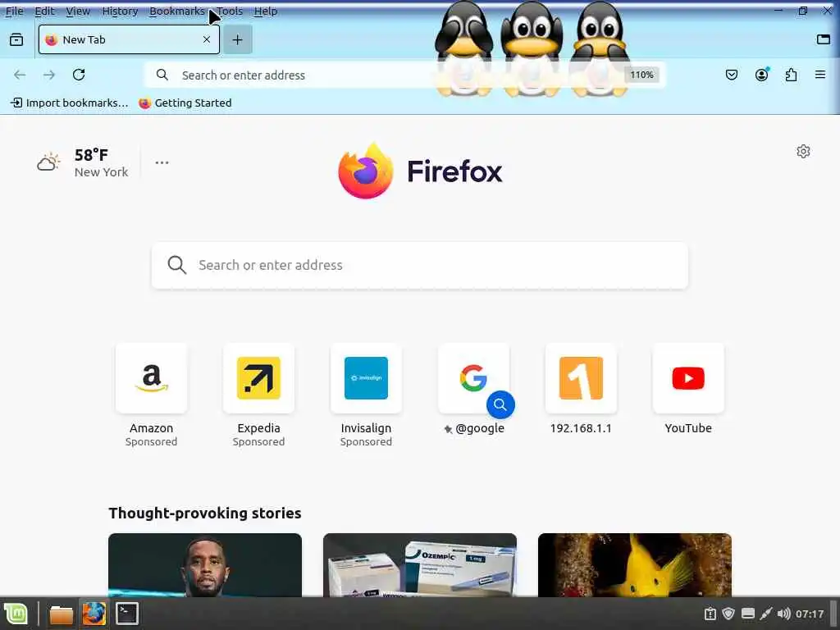Open the network connection tray icon
Image resolution: width=840 pixels, height=630 pixels.
pos(766,614)
